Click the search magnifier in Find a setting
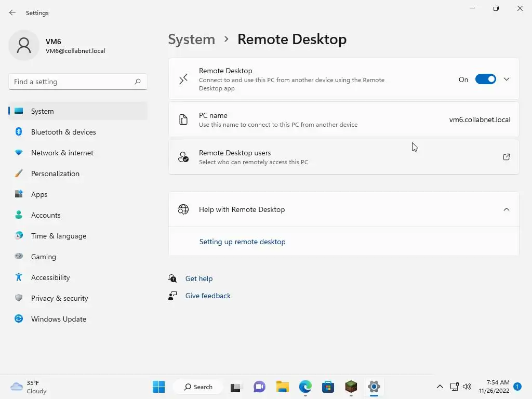Screen dimensions: 532x399 pos(138,82)
